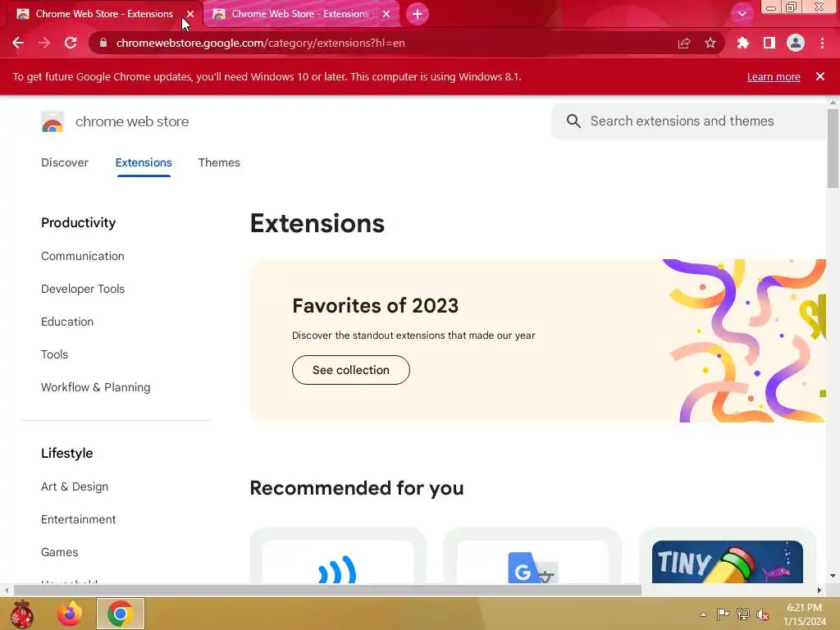This screenshot has width=840, height=630.
Task: Click the forward navigation arrow
Action: 44,43
